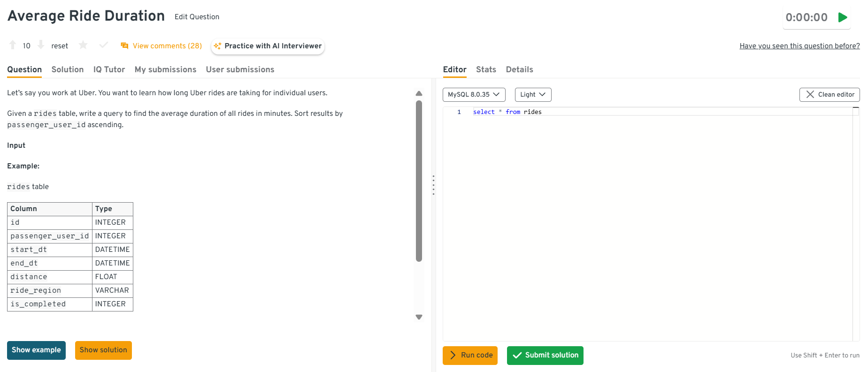Open View comments (28)
Viewport: 868px width, 372px height.
pos(161,46)
